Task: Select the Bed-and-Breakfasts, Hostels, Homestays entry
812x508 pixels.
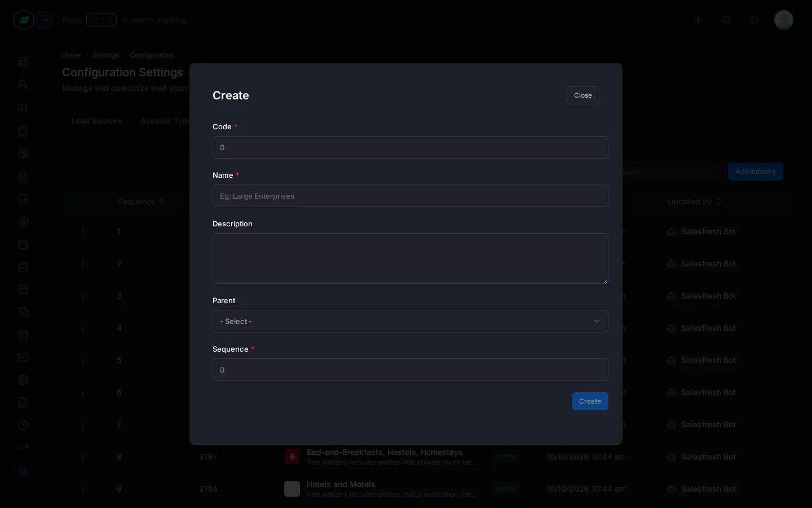Action: click(385, 452)
